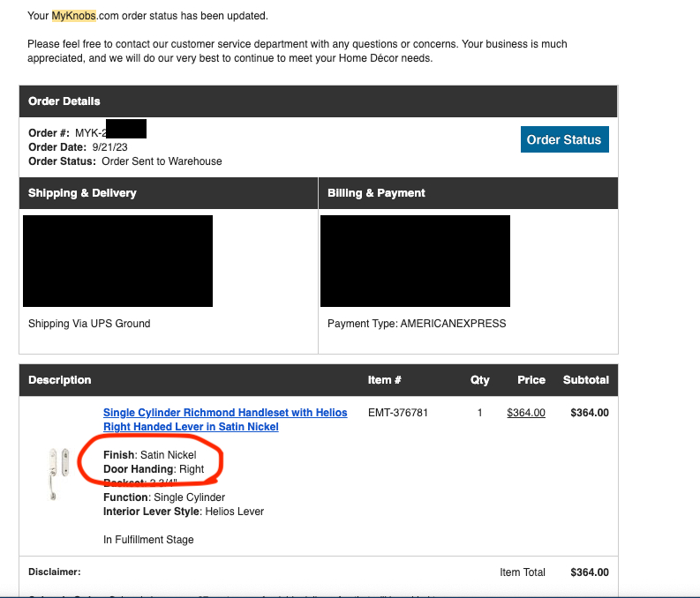Click the Finish: Satin Nickel line

(x=150, y=455)
